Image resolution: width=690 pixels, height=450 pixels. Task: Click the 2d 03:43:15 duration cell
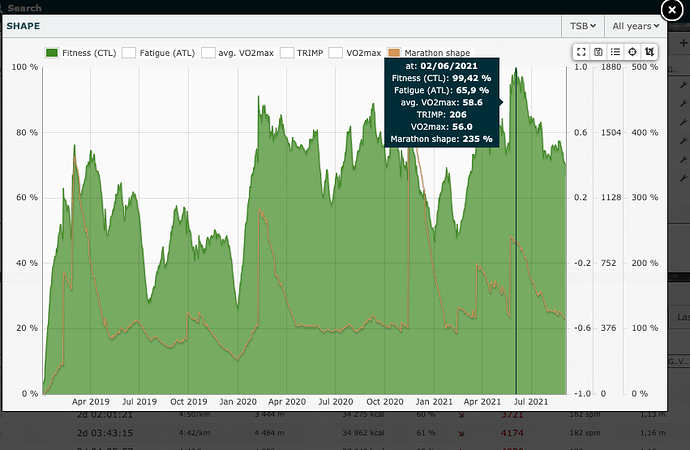coord(105,433)
